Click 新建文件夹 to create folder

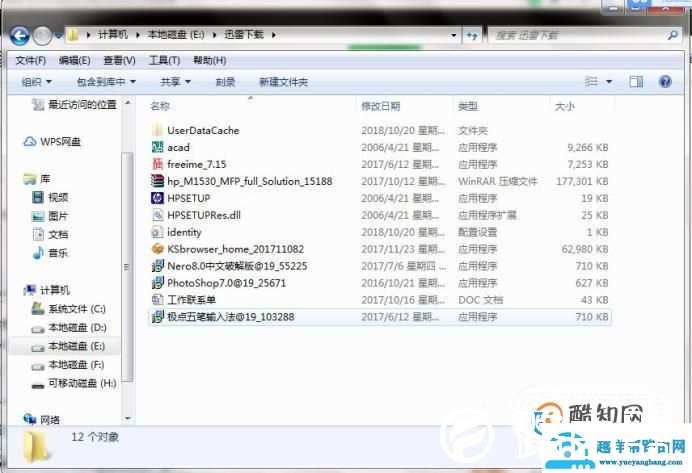[283, 82]
